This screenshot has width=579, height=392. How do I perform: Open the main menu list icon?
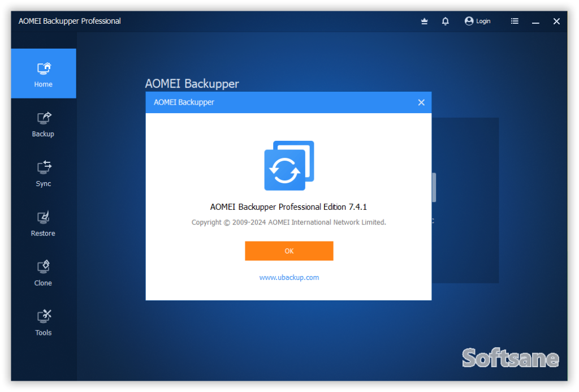click(515, 21)
